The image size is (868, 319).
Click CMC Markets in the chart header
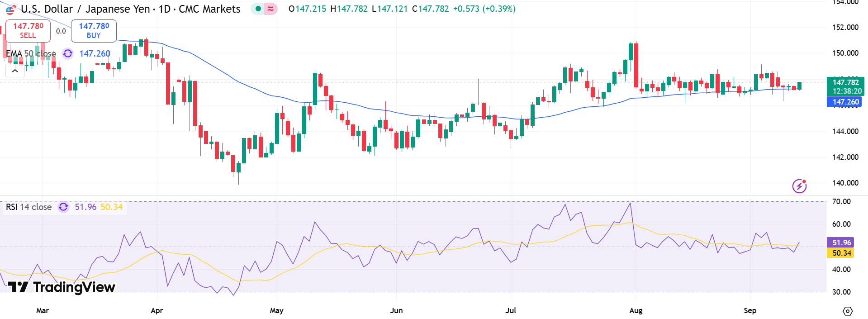pyautogui.click(x=208, y=9)
